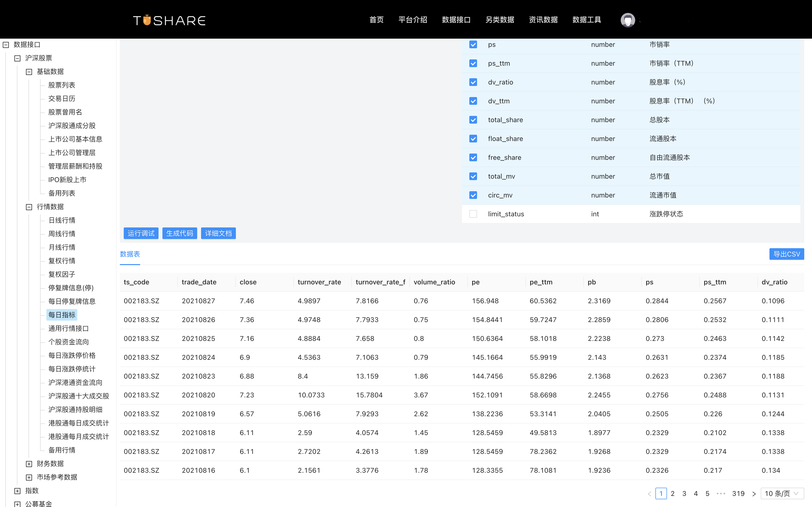
Task: Click the 生成代码 button
Action: point(180,233)
